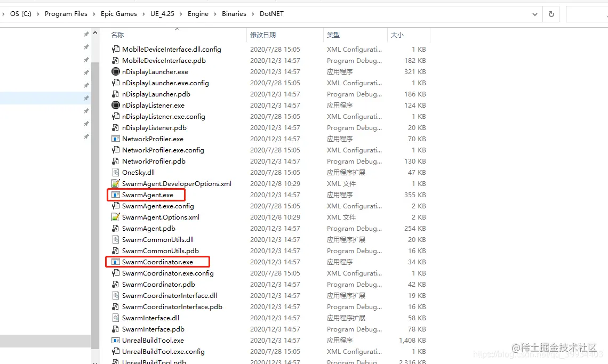Click the XML 文件 type of SwarmAgent.DeveloperOptions.xml
608x364 pixels.
coord(341,184)
